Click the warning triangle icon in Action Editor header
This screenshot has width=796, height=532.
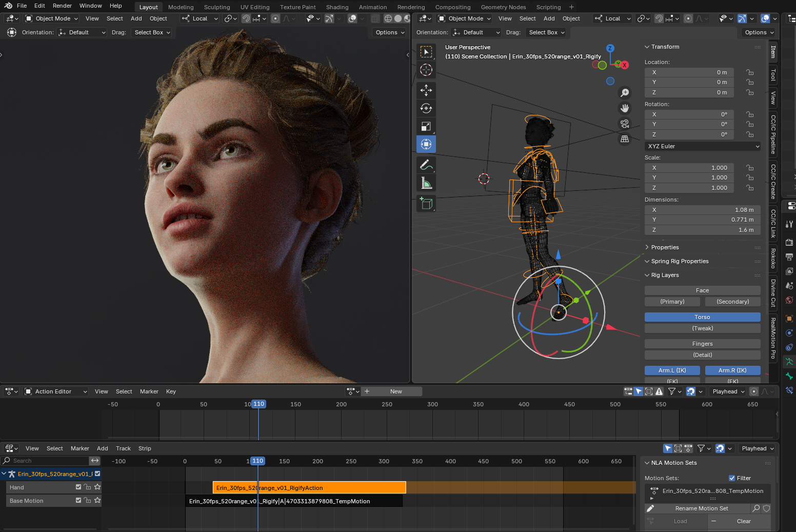pyautogui.click(x=659, y=391)
